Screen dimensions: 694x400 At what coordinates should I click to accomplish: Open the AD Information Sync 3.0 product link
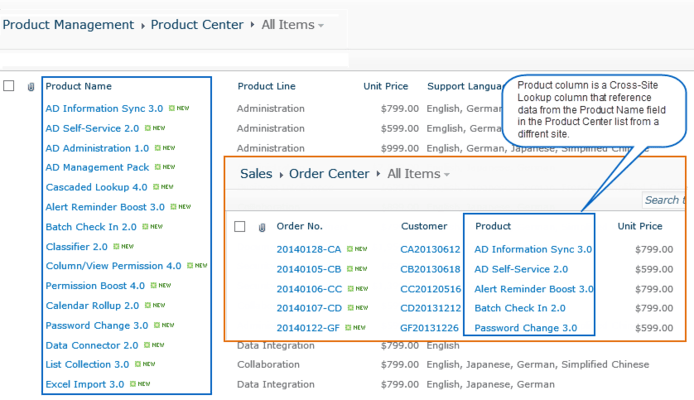click(104, 108)
